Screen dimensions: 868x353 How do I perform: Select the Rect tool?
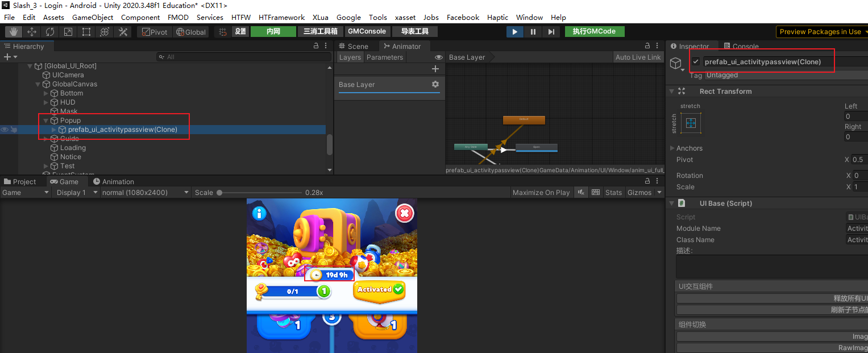pos(86,32)
